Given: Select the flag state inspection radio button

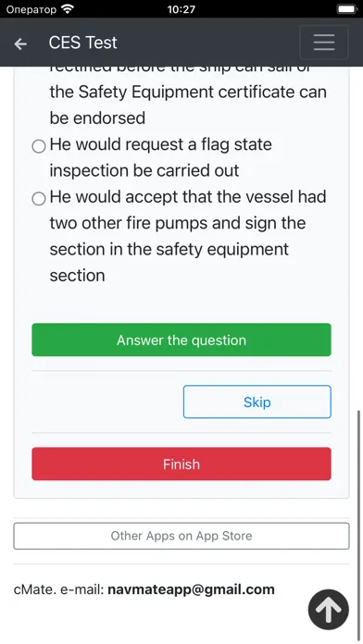Looking at the screenshot, I should click(39, 146).
